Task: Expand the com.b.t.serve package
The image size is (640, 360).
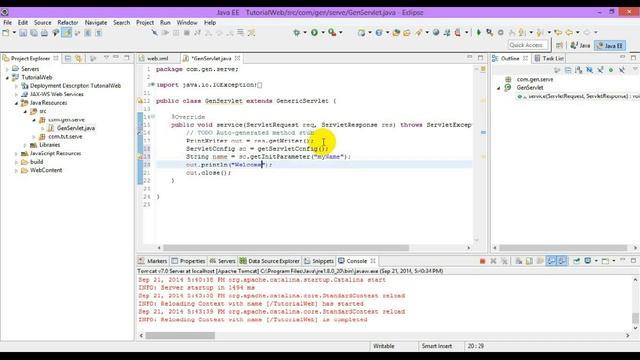Action: 34,137
